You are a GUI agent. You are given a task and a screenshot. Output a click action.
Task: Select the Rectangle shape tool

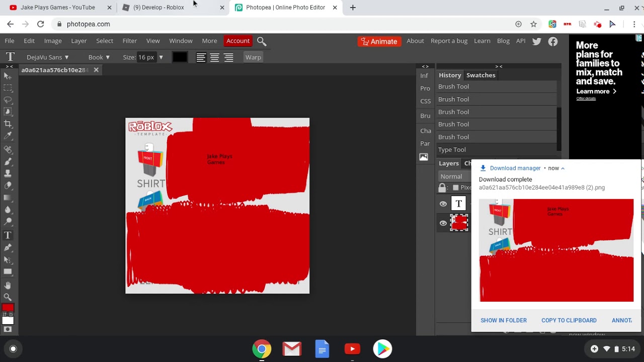pos(8,271)
